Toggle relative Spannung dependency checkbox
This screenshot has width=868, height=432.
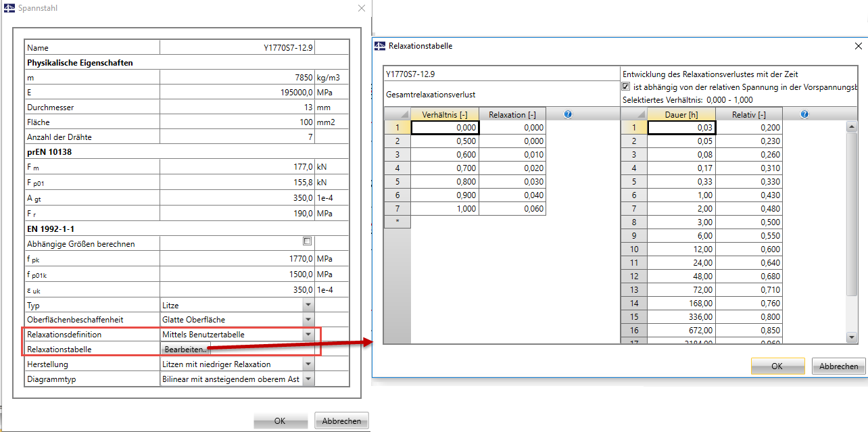tap(626, 87)
